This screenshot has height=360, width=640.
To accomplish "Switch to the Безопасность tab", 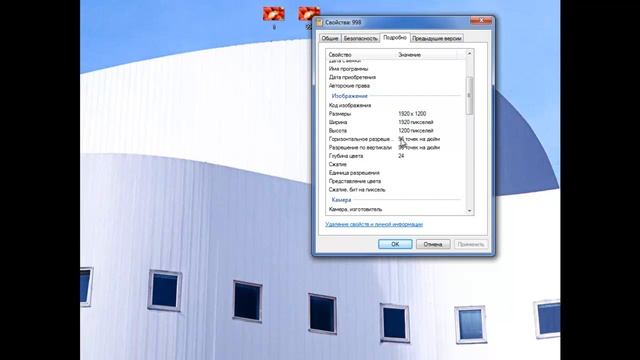I will [x=360, y=38].
